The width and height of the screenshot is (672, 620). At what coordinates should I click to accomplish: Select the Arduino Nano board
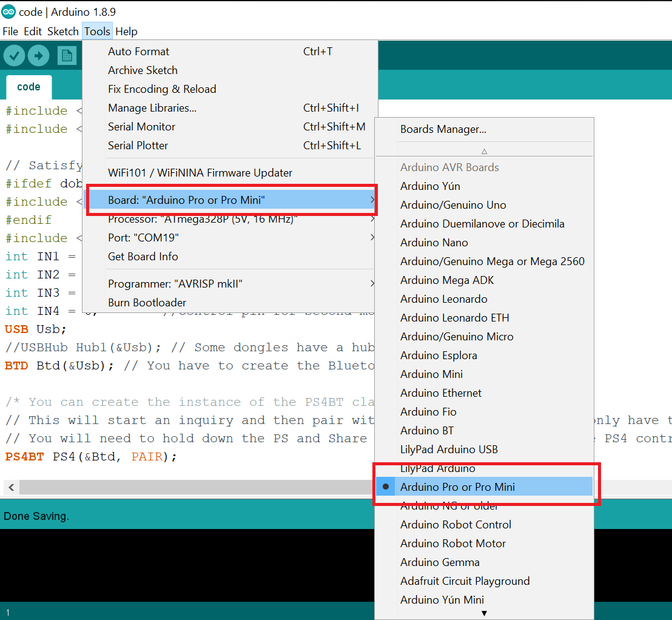click(x=484, y=243)
